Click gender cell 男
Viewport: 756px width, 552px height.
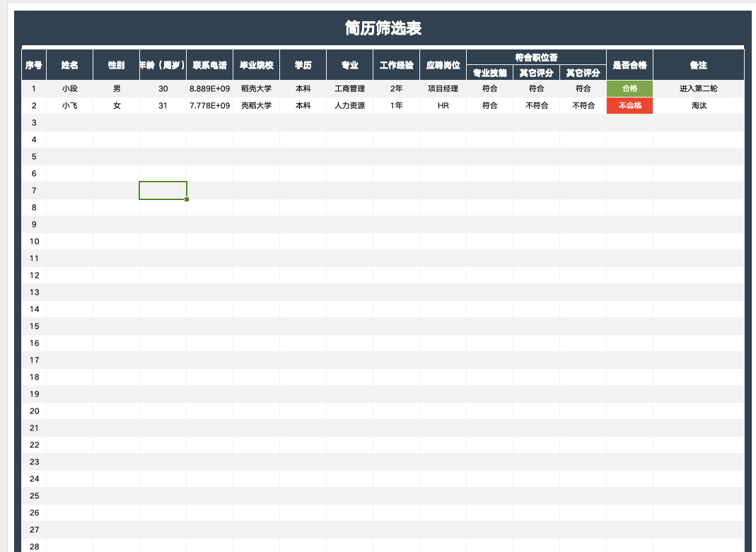[x=116, y=88]
